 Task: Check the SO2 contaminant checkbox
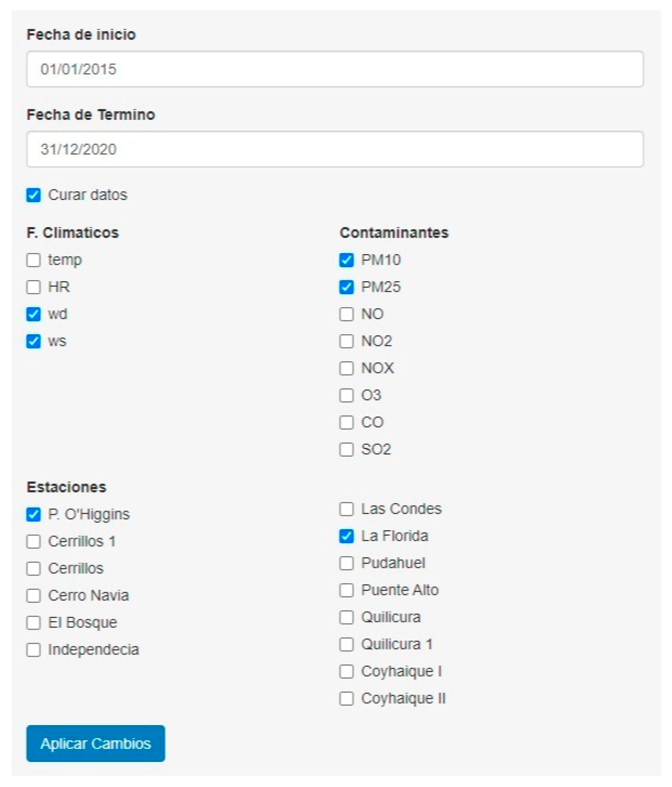(x=346, y=449)
